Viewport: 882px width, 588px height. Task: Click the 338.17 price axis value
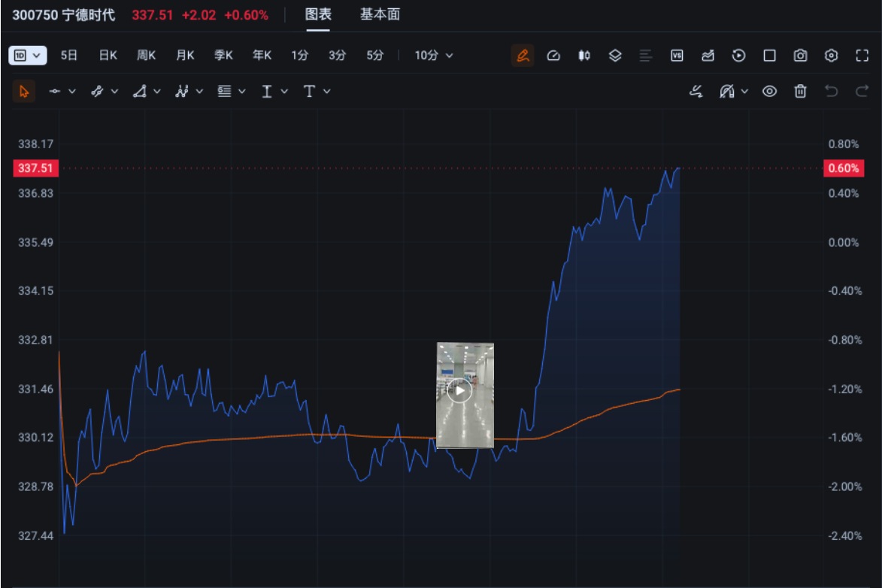[35, 144]
